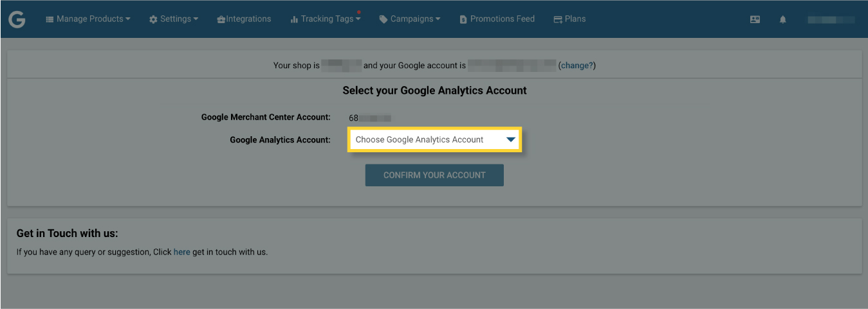
Task: Go to the Promotions Feed page
Action: pos(497,19)
